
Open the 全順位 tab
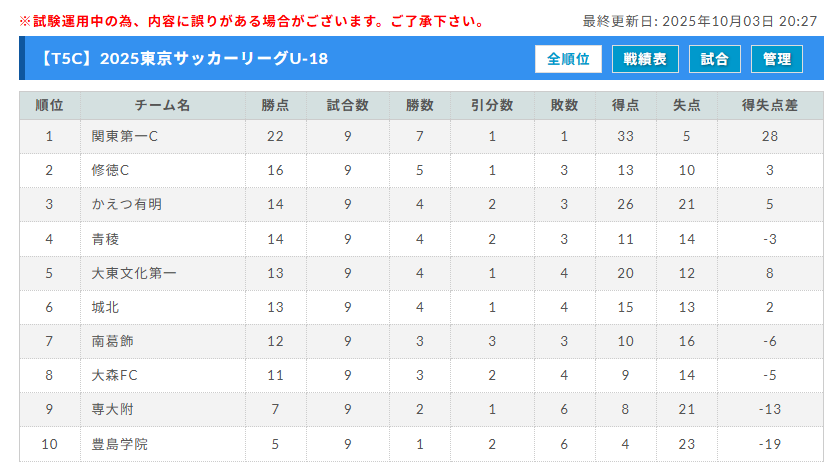(x=568, y=59)
